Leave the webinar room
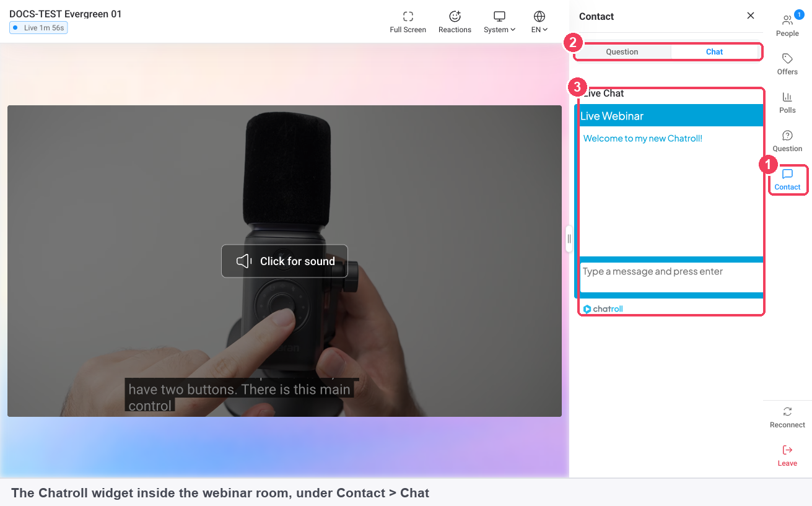The image size is (812, 506). coord(787,455)
